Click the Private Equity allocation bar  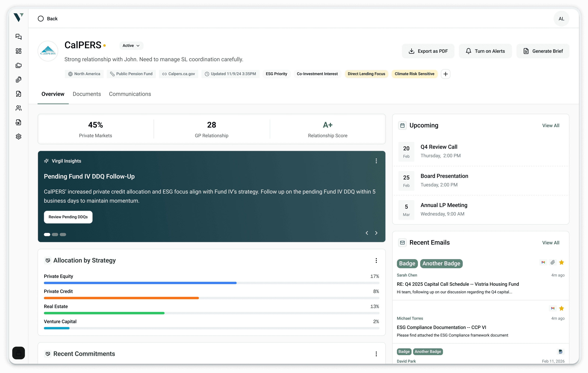140,283
